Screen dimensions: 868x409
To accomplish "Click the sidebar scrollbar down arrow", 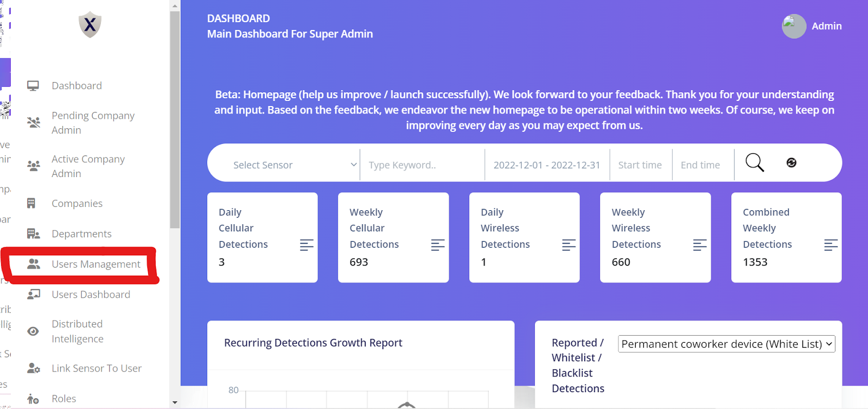I will pos(175,402).
